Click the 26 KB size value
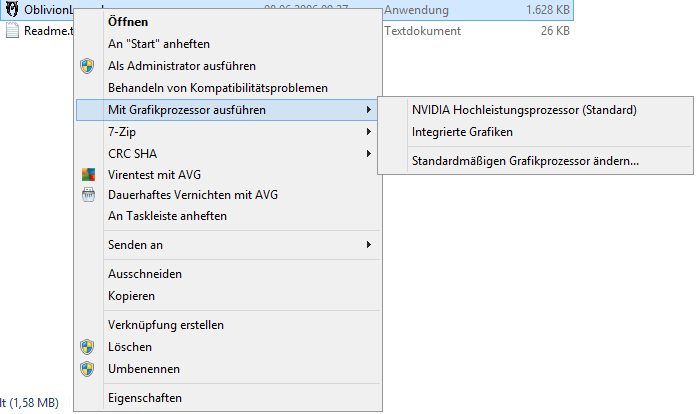 pyautogui.click(x=555, y=31)
